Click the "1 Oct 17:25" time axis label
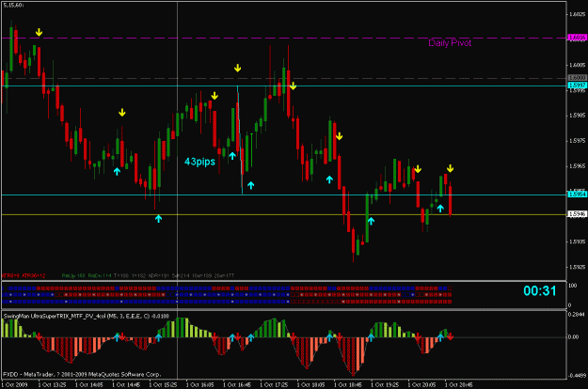588x389 pixels. pos(274,385)
